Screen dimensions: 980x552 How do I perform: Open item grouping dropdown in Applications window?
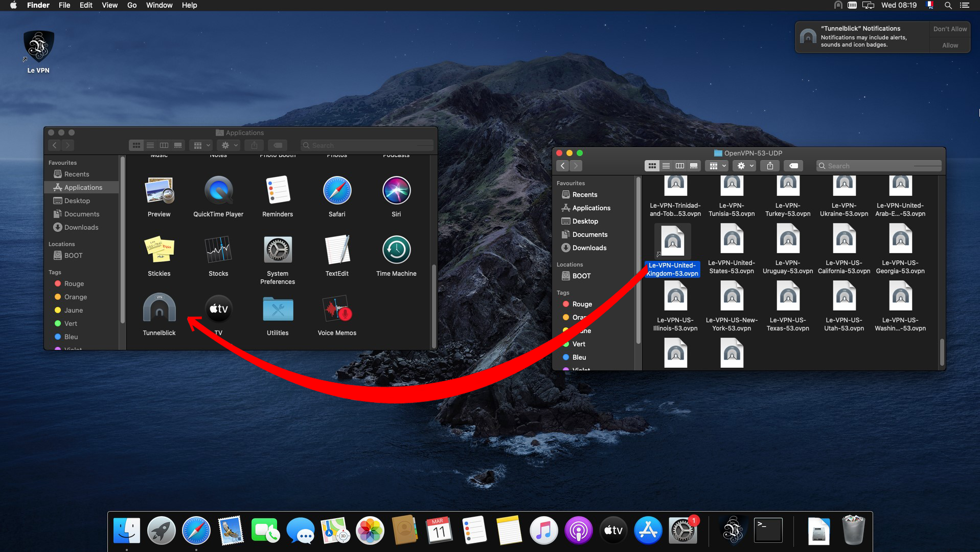(202, 145)
